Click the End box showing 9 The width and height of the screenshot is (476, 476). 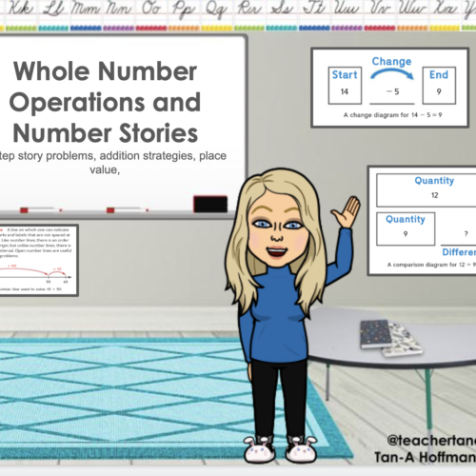(x=439, y=86)
